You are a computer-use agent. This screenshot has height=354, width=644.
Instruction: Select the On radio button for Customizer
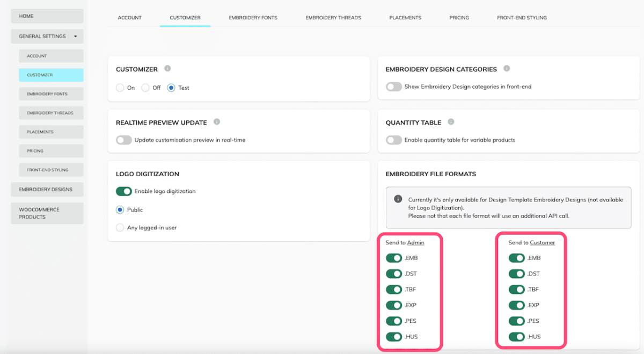(x=119, y=88)
